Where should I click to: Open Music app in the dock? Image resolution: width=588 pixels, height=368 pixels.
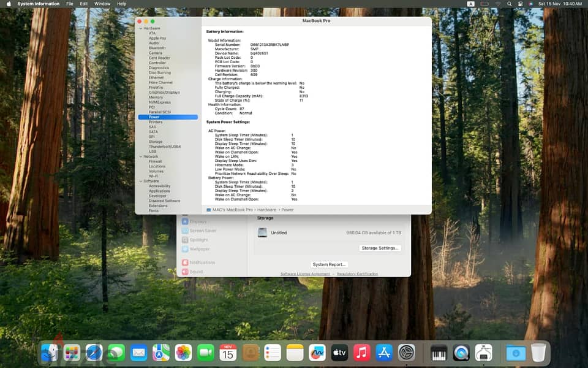click(362, 353)
